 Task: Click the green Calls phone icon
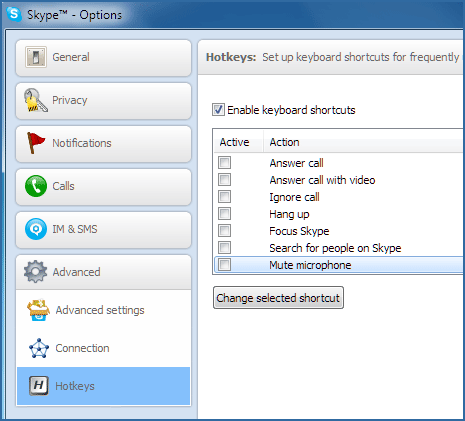click(x=36, y=186)
